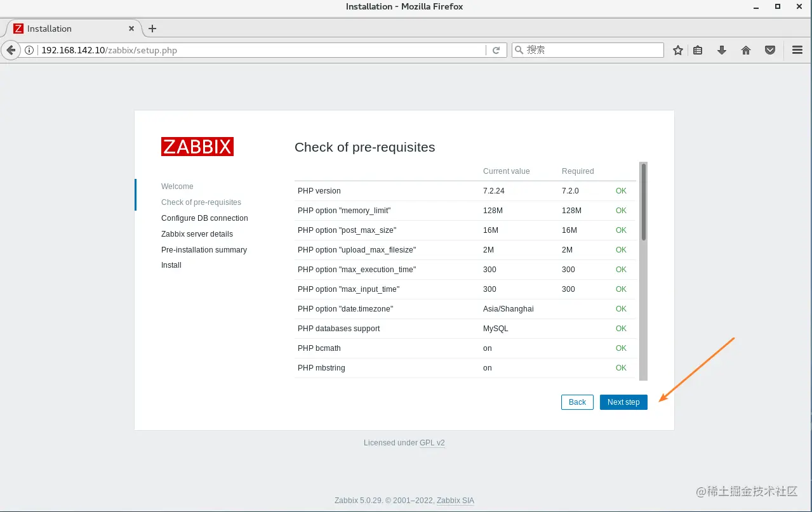This screenshot has width=812, height=512.
Task: Click the PHP version row label
Action: coord(319,191)
